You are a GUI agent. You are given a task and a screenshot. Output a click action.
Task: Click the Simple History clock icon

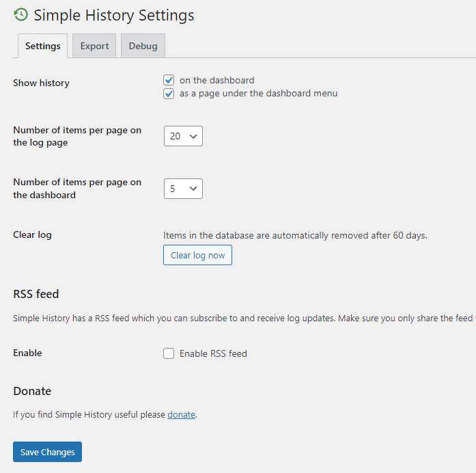21,14
